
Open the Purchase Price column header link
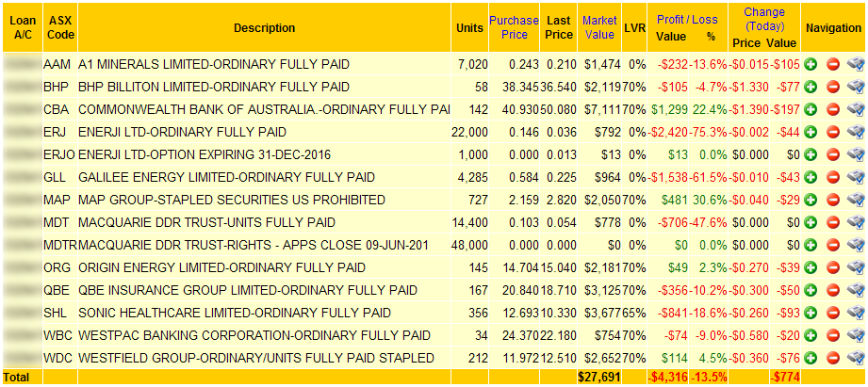(514, 27)
